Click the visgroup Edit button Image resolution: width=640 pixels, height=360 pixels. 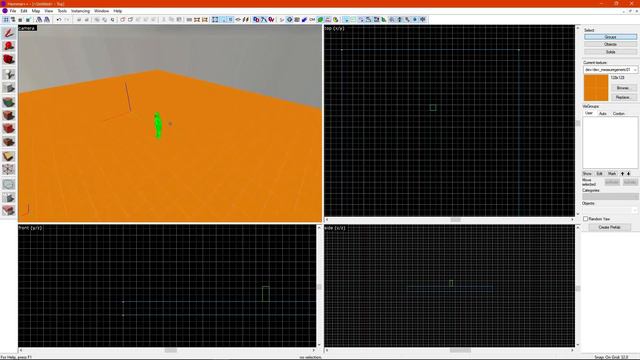(x=600, y=174)
